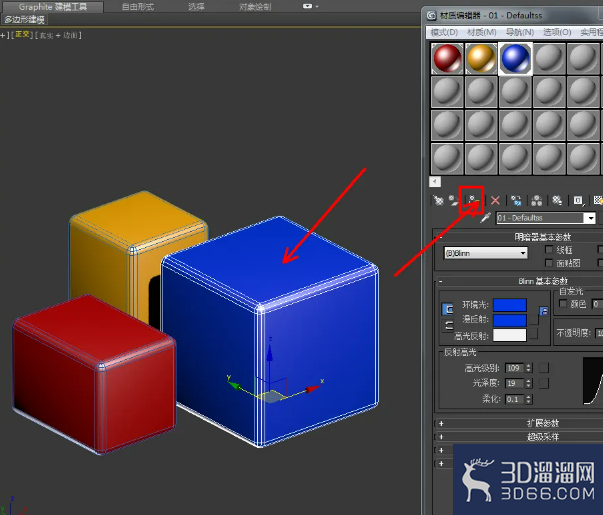Screen dimensions: 603x515
Task: Click the Make Unique icon
Action: (536, 200)
